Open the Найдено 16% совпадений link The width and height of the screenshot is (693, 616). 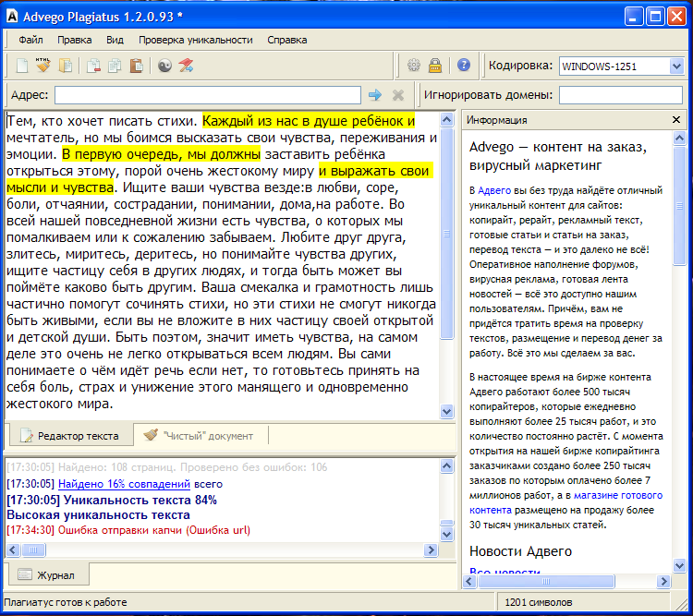124,484
